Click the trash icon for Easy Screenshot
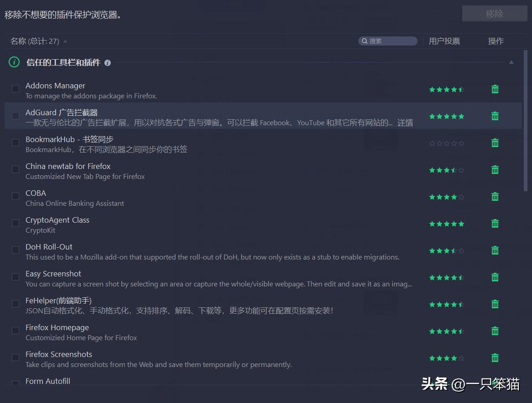532x403 pixels. (x=495, y=277)
